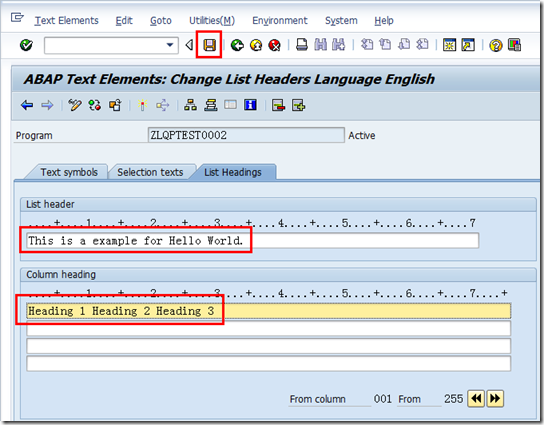Screen dimensions: 544x425
Task: Click the Display navigation window icon
Action: [x=211, y=105]
